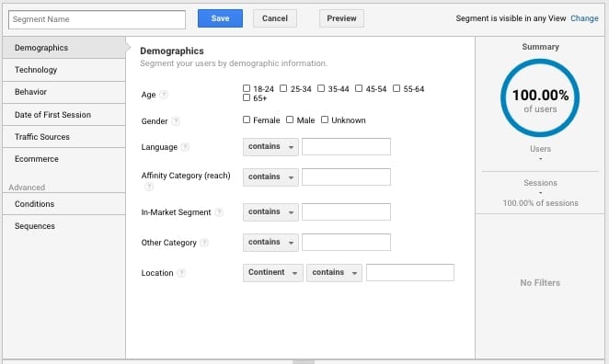Open the advanced Conditions tab
This screenshot has height=364, width=609.
click(64, 204)
